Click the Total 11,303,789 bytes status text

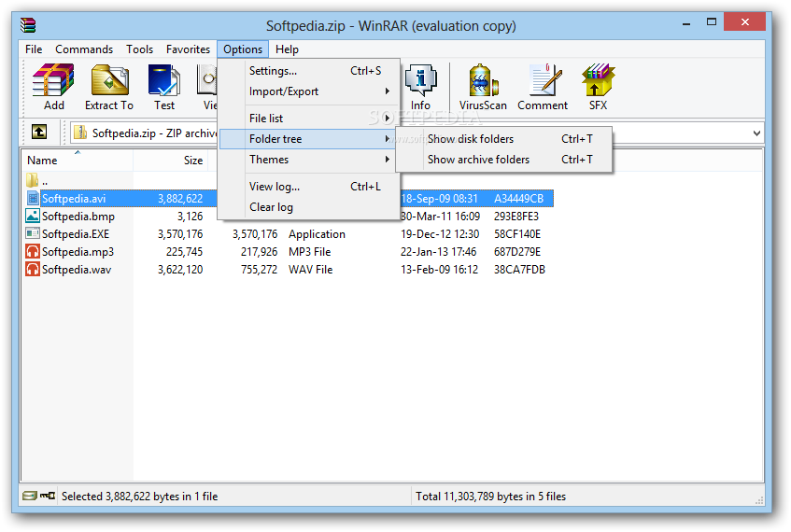coord(491,497)
